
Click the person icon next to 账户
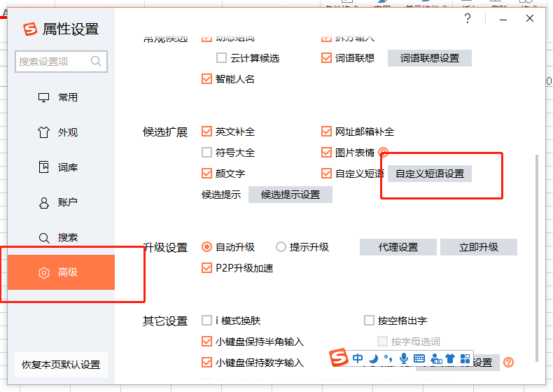pos(43,202)
